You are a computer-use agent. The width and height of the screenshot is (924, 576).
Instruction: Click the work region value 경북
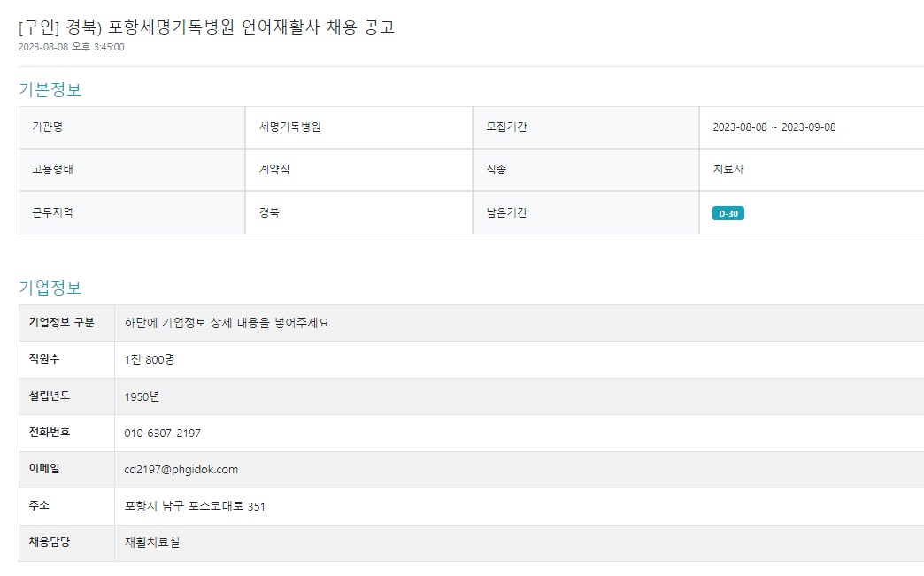(x=269, y=213)
